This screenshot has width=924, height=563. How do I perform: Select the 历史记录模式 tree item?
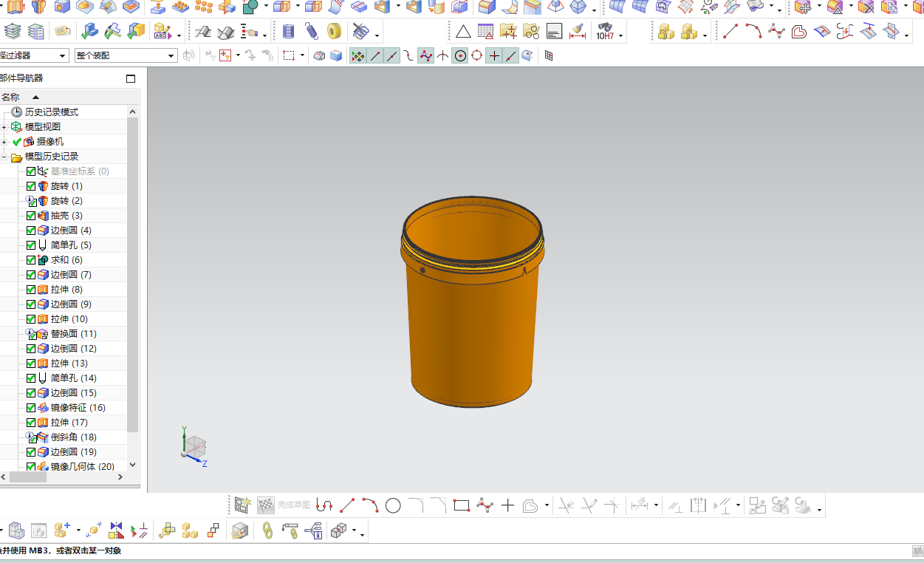tap(52, 112)
